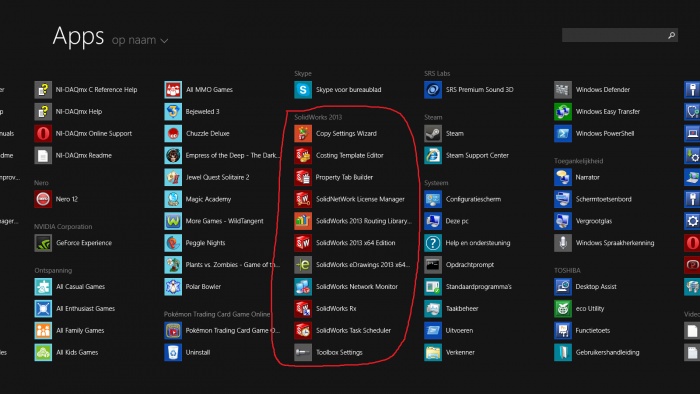Open NI-DAQmx Online Support
700x394 pixels.
tap(83, 133)
